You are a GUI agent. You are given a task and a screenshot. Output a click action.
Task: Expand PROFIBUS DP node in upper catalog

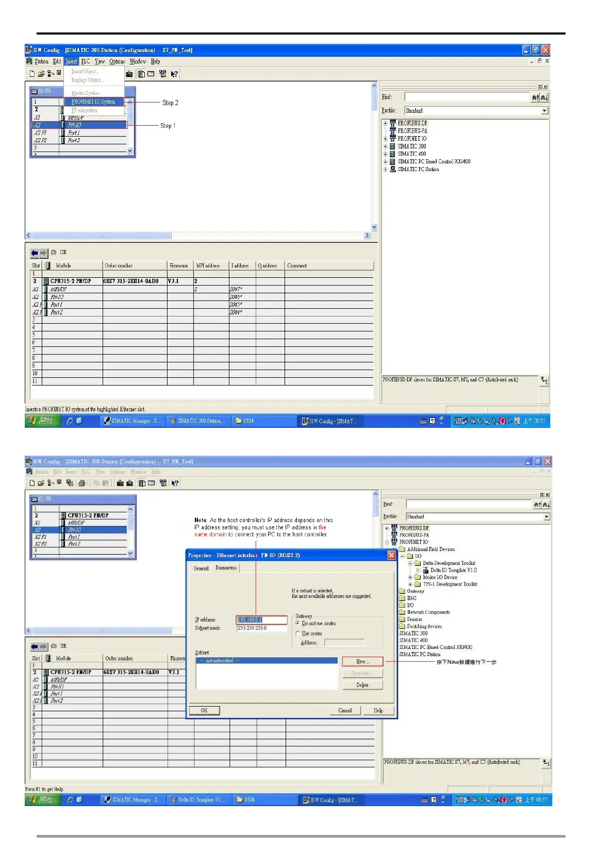click(x=385, y=123)
